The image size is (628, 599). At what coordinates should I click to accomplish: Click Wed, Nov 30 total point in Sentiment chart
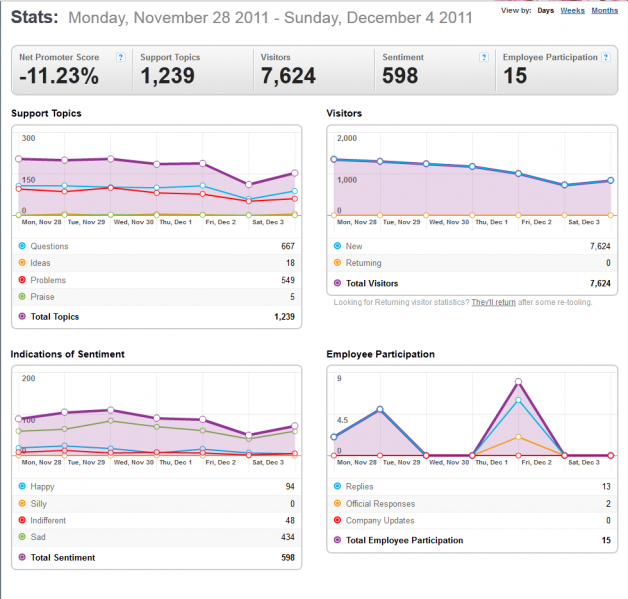click(111, 410)
